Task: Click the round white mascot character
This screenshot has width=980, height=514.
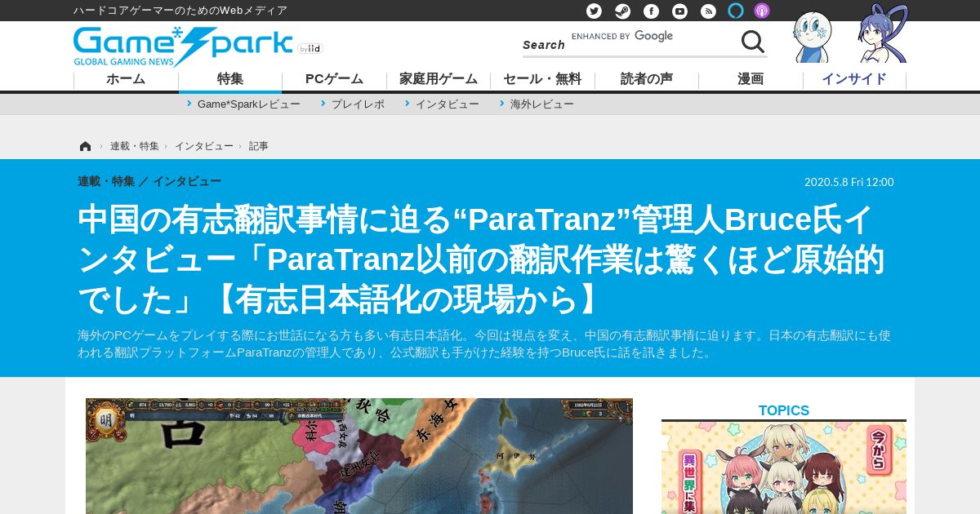Action: click(x=813, y=37)
